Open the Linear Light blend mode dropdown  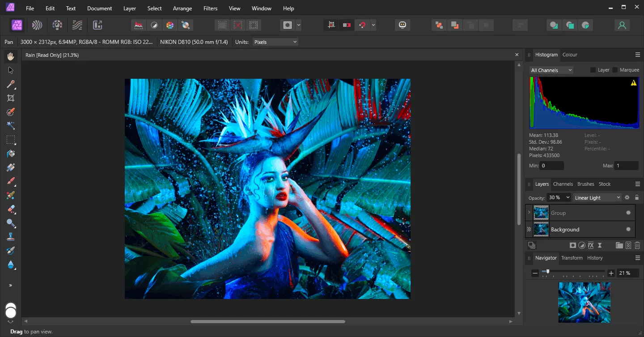click(x=597, y=197)
